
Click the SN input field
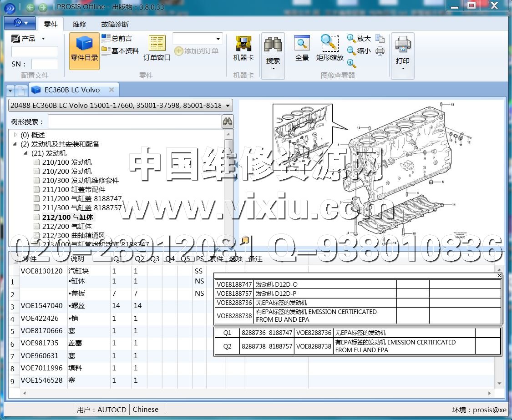pos(44,64)
